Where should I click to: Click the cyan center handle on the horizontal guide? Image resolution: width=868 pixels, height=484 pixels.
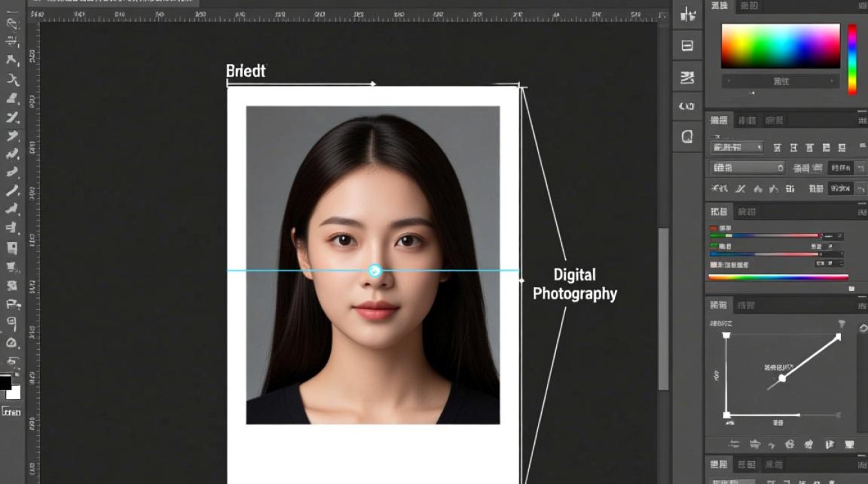(375, 270)
